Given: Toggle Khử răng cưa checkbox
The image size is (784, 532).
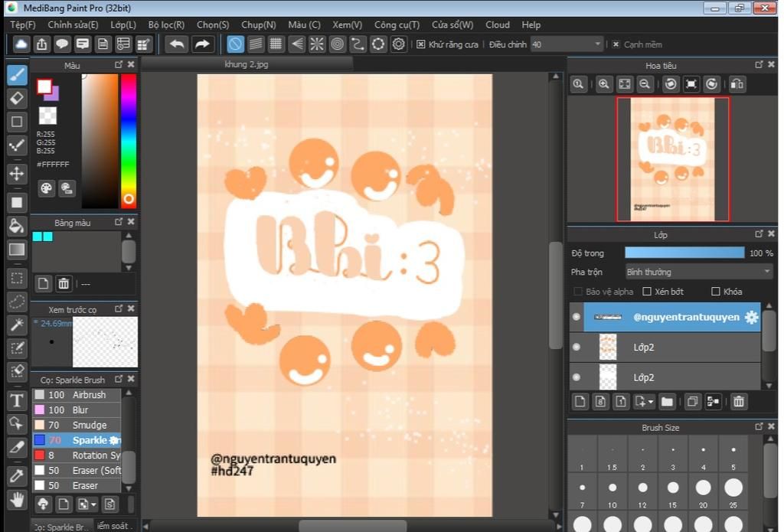Looking at the screenshot, I should 421,44.
